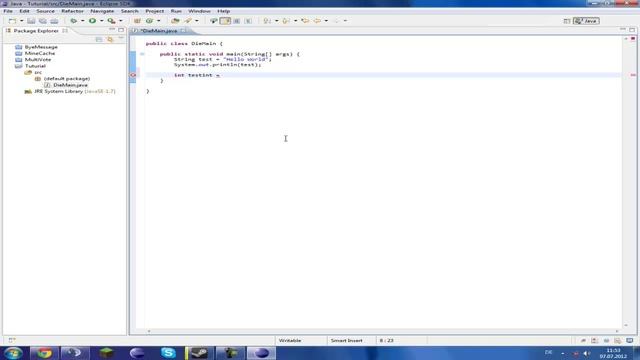Click Smart Insert in the status bar
The height and width of the screenshot is (360, 640).
347,340
